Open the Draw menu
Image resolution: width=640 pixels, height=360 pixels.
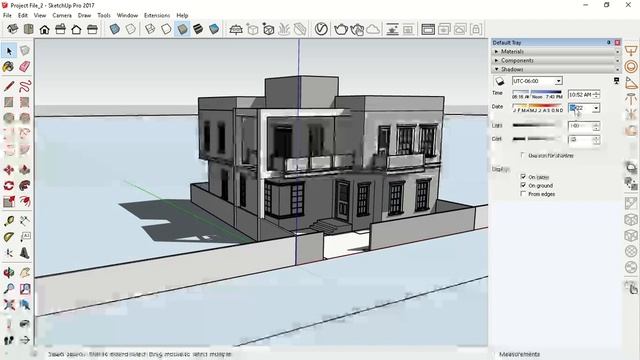pyautogui.click(x=84, y=15)
